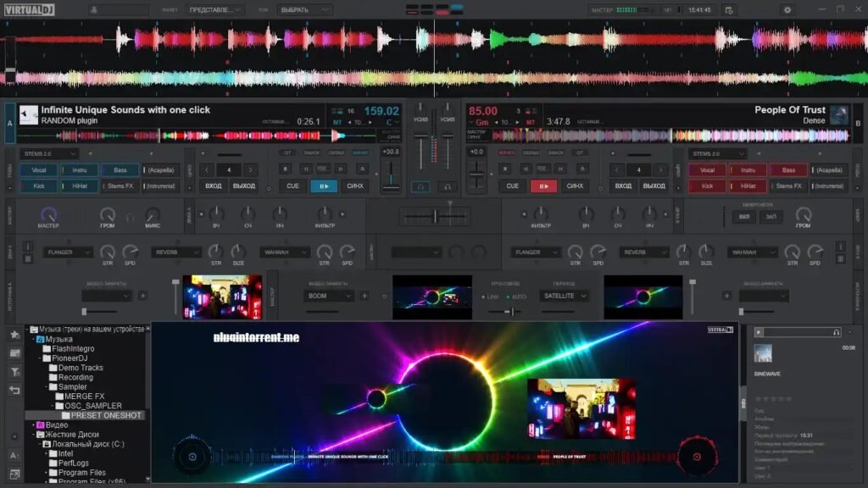
Task: Toggle the deck A Stems FX pad
Action: pyautogui.click(x=120, y=186)
